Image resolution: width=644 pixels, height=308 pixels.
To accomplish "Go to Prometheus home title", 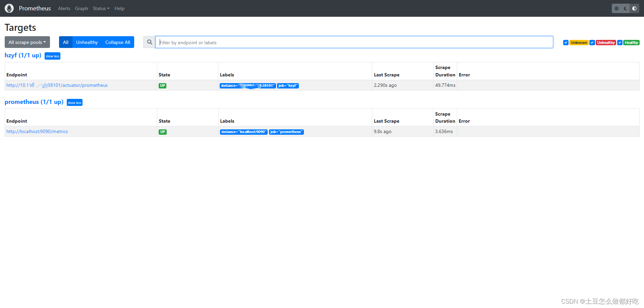I will click(x=35, y=8).
